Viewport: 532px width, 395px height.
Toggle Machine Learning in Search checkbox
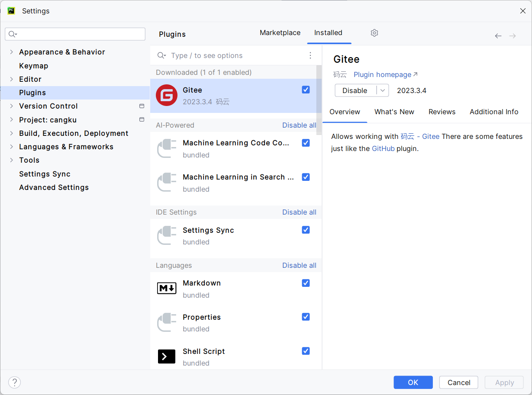coord(306,177)
